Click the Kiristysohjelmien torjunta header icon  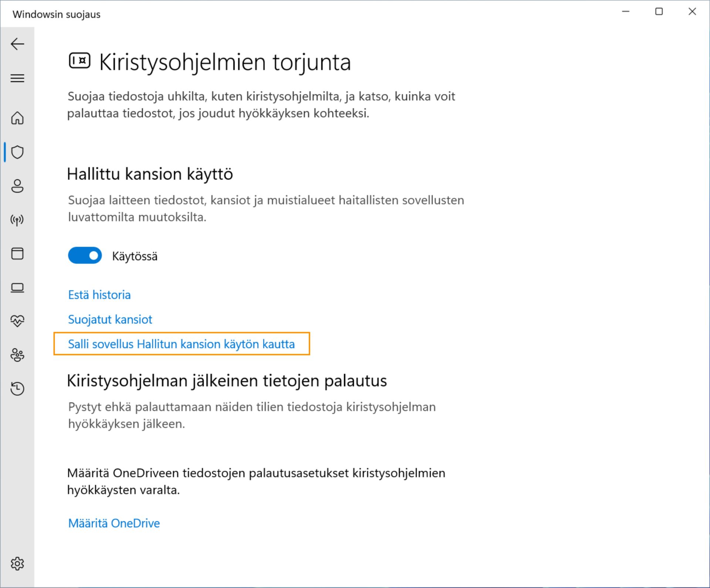(80, 61)
